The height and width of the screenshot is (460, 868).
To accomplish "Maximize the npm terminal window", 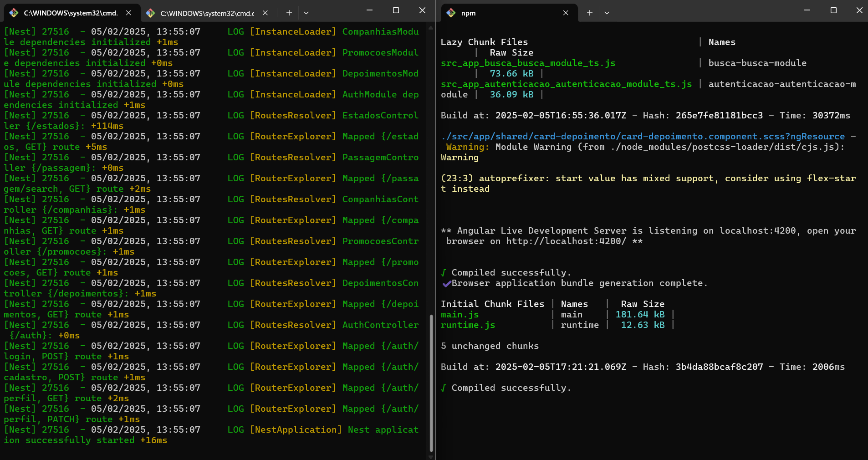I will pos(833,10).
